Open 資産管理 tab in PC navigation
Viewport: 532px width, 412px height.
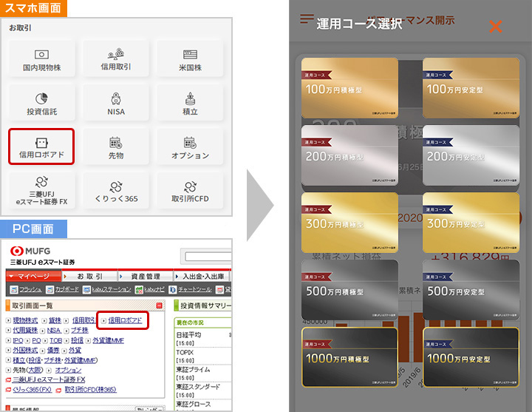click(x=146, y=276)
